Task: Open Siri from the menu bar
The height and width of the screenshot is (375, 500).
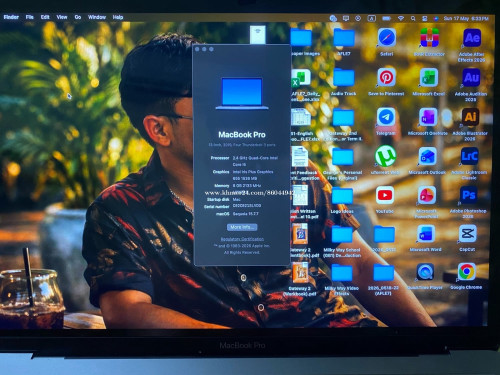Action: 436,19
